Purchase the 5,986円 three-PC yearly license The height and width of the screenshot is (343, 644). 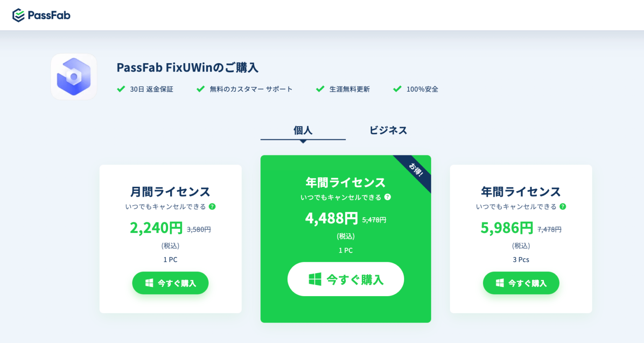click(521, 283)
